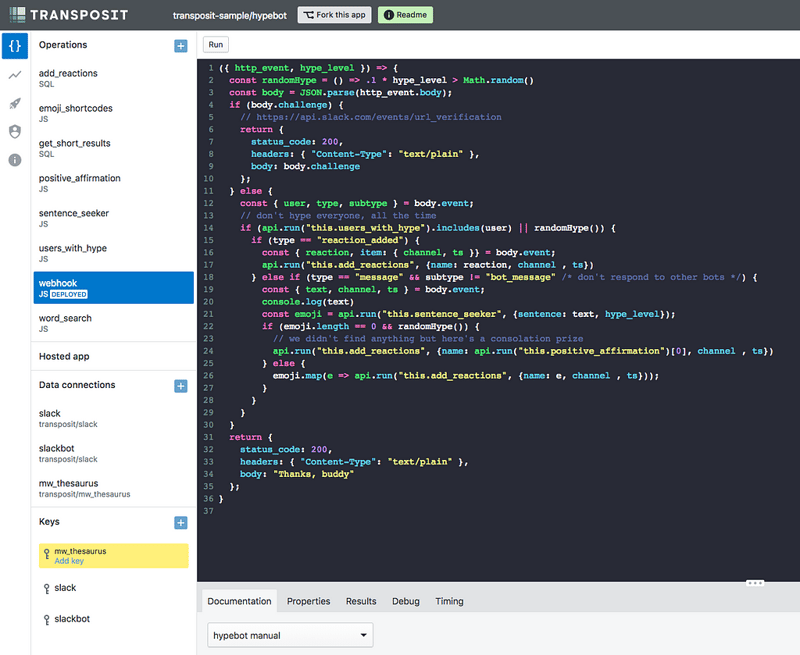Switch to the Results tab
The width and height of the screenshot is (800, 655).
(361, 601)
